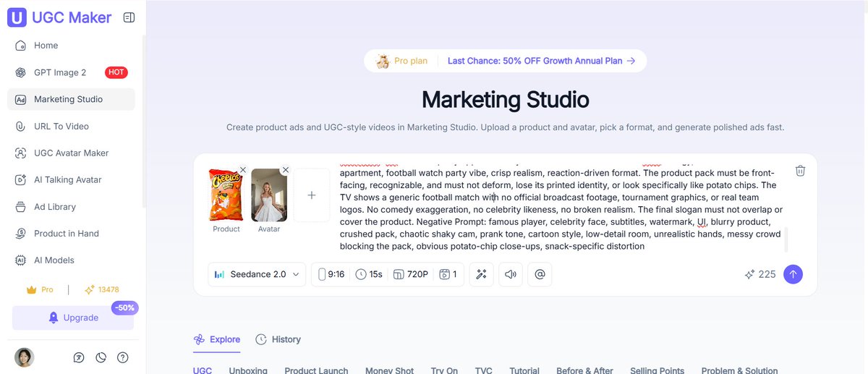This screenshot has height=374, width=868.
Task: Click the 225 credits cost indicator
Action: click(x=760, y=274)
